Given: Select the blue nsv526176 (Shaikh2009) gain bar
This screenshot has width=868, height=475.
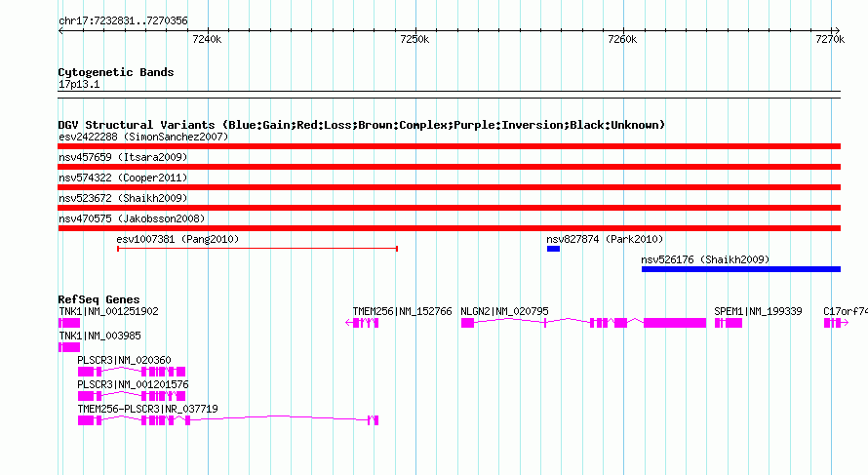Looking at the screenshot, I should [x=741, y=269].
